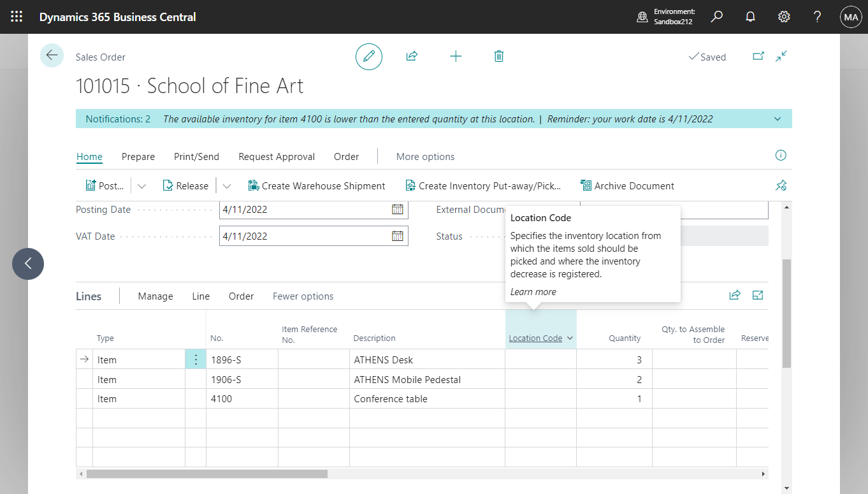Open calendar picker for Posting Date
The image size is (868, 494).
[398, 209]
